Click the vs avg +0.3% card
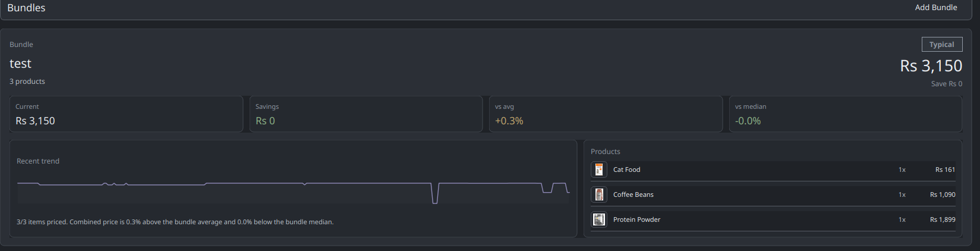The width and height of the screenshot is (980, 251). [x=606, y=114]
